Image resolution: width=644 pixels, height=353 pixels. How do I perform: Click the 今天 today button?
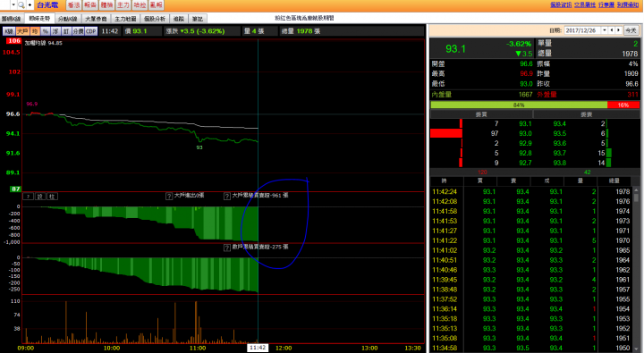[x=631, y=30]
